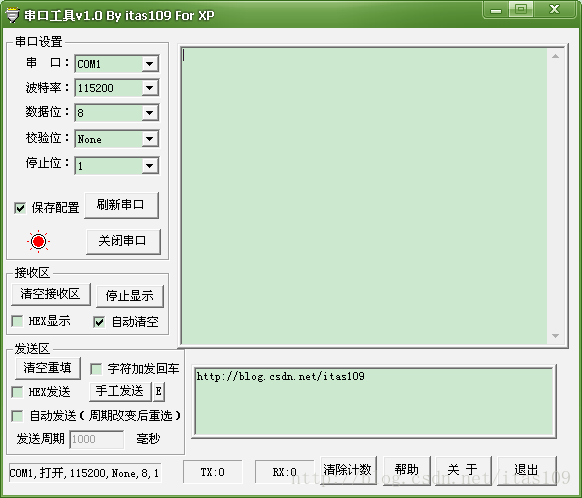Open the 串口 COM1 port dropdown
This screenshot has height=498, width=582.
point(150,64)
